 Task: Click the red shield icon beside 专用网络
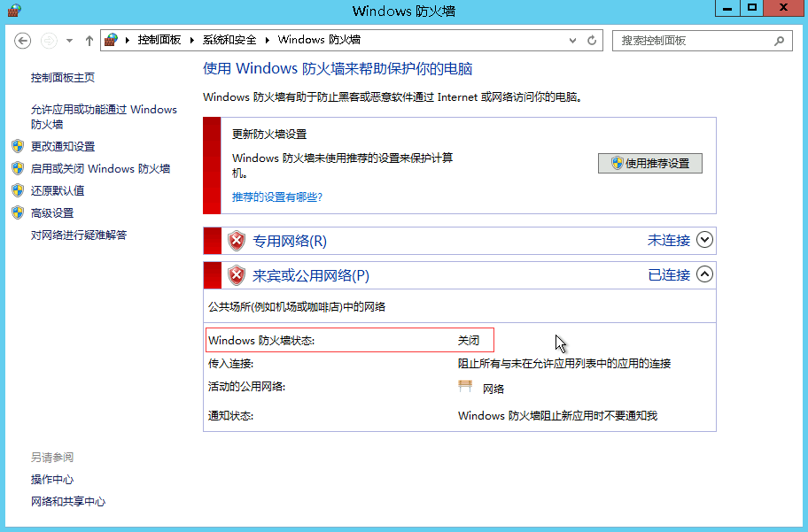237,240
